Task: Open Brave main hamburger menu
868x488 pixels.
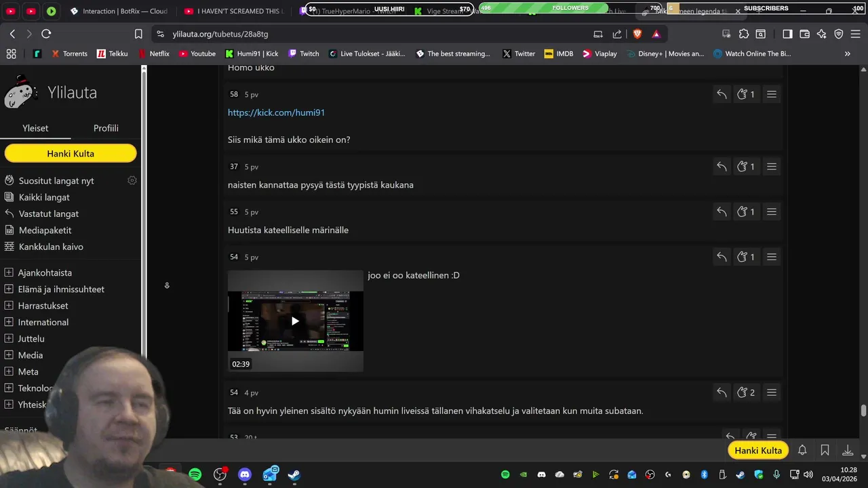Action: (856, 34)
